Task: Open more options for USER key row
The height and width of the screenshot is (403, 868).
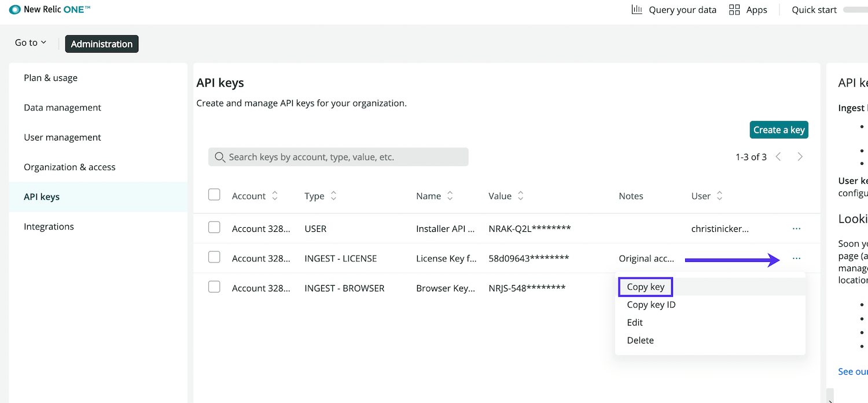Action: pos(797,229)
